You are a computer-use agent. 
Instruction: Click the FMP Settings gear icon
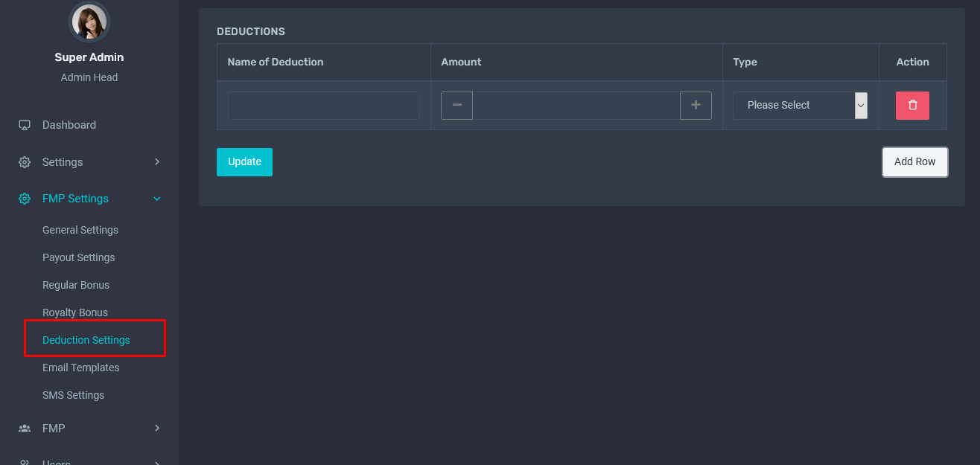click(25, 199)
